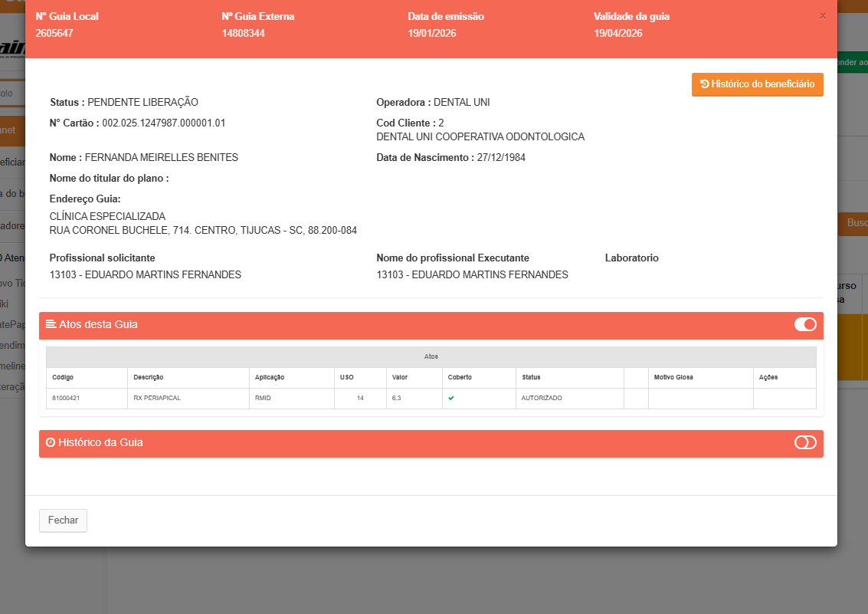Enable the Histórico da Guia toggle

805,442
